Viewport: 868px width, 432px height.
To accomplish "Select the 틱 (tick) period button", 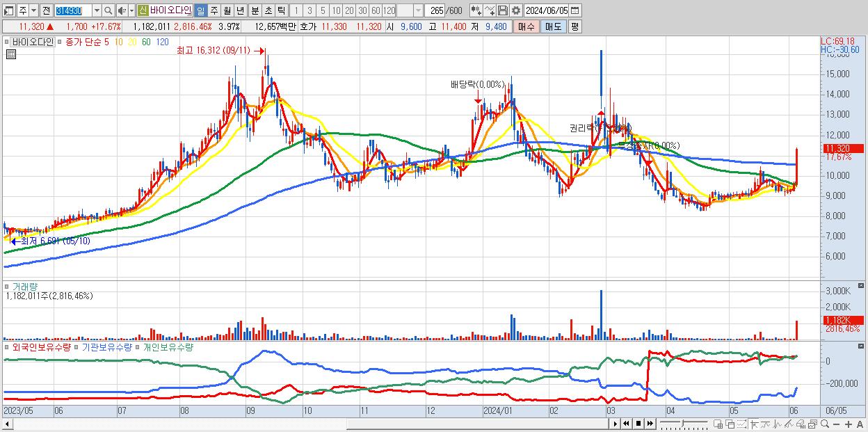I will [x=281, y=10].
